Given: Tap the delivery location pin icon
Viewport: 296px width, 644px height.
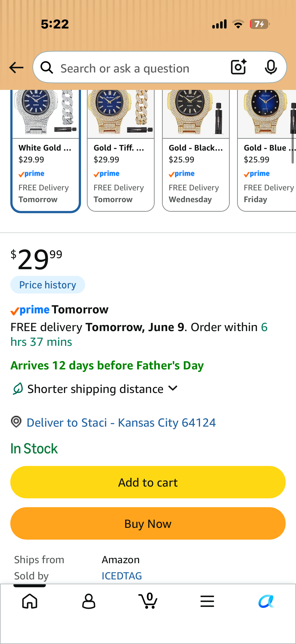Looking at the screenshot, I should coord(16,422).
